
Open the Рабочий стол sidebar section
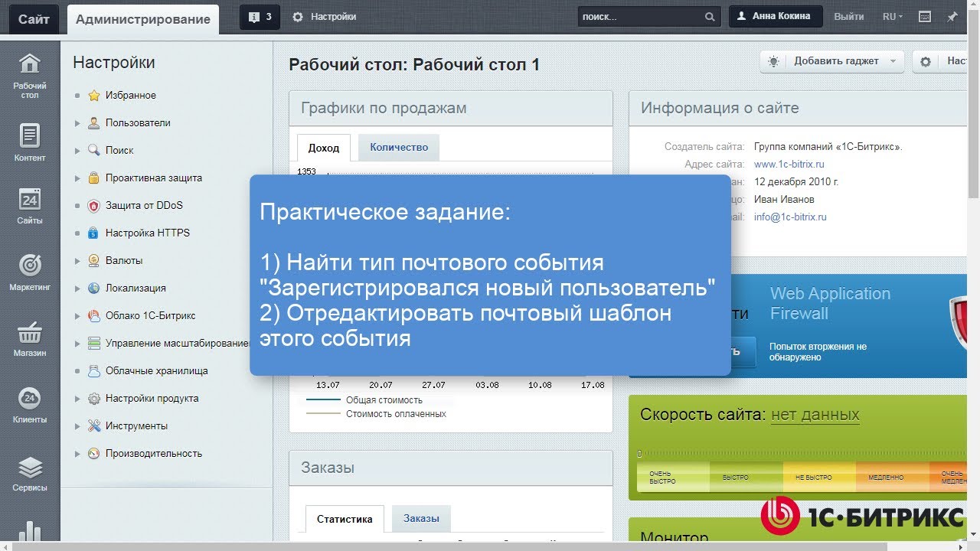point(30,76)
